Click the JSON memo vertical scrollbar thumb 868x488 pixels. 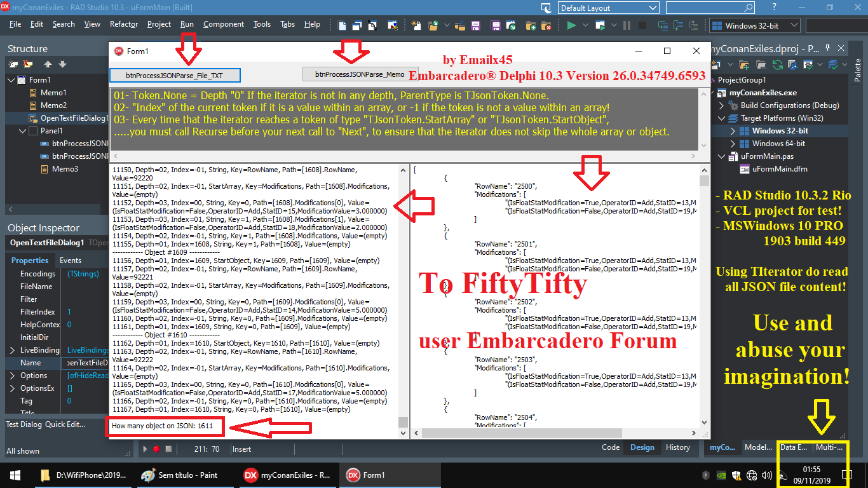[x=704, y=180]
